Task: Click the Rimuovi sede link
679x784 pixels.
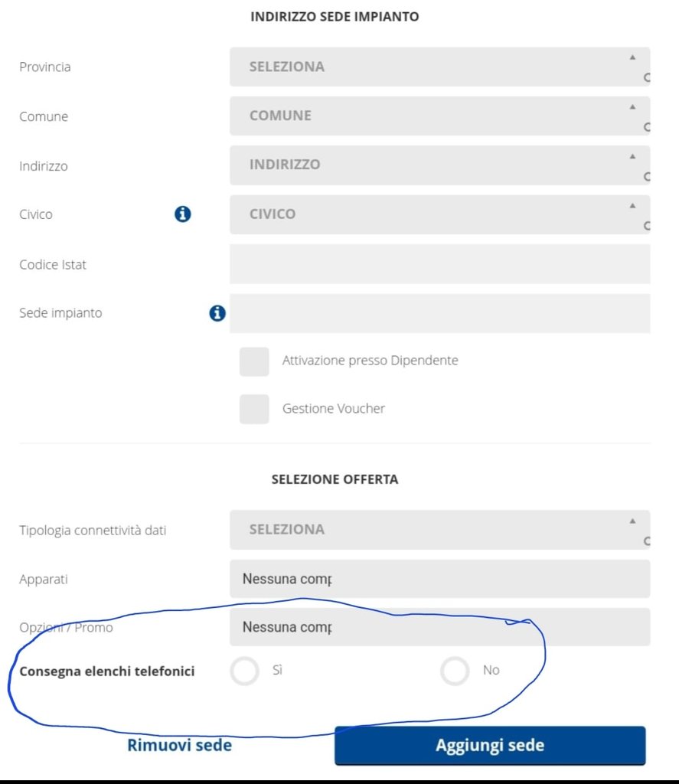Action: (x=179, y=745)
